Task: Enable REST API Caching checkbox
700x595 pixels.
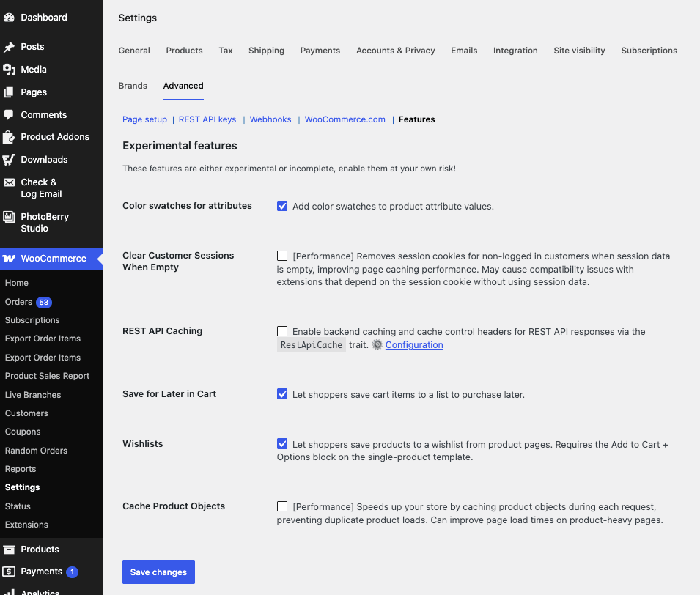Action: (282, 331)
